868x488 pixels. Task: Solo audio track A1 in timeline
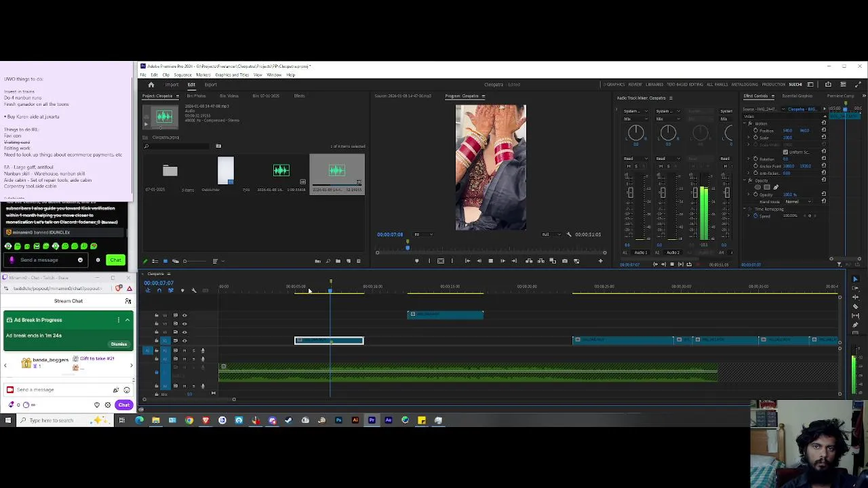coord(194,350)
